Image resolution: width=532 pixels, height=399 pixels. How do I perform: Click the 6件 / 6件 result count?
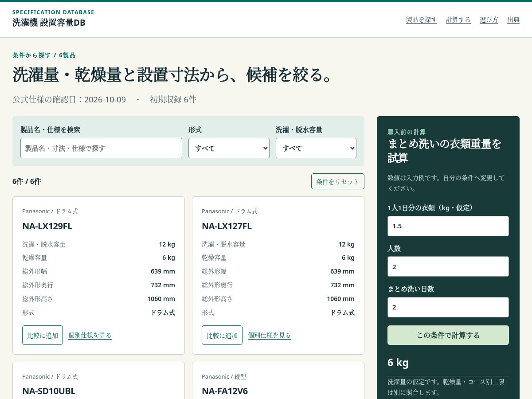27,181
